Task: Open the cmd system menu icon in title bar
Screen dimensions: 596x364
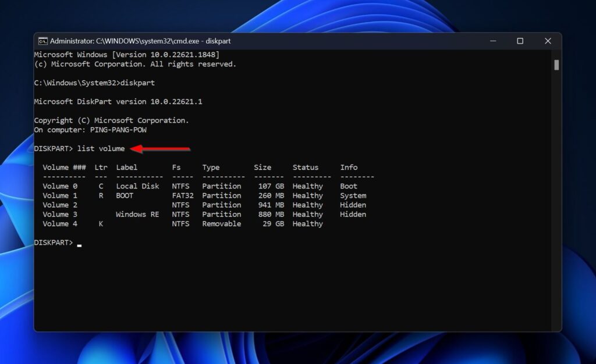Action: [x=43, y=41]
